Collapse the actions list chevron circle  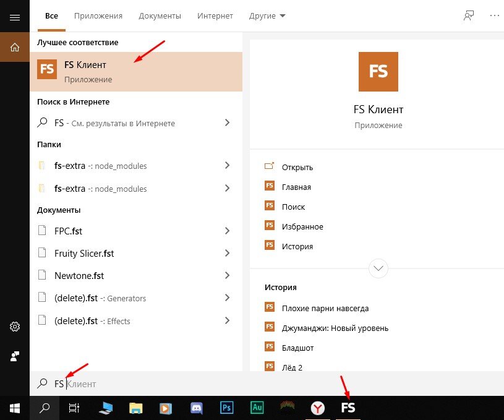(378, 268)
